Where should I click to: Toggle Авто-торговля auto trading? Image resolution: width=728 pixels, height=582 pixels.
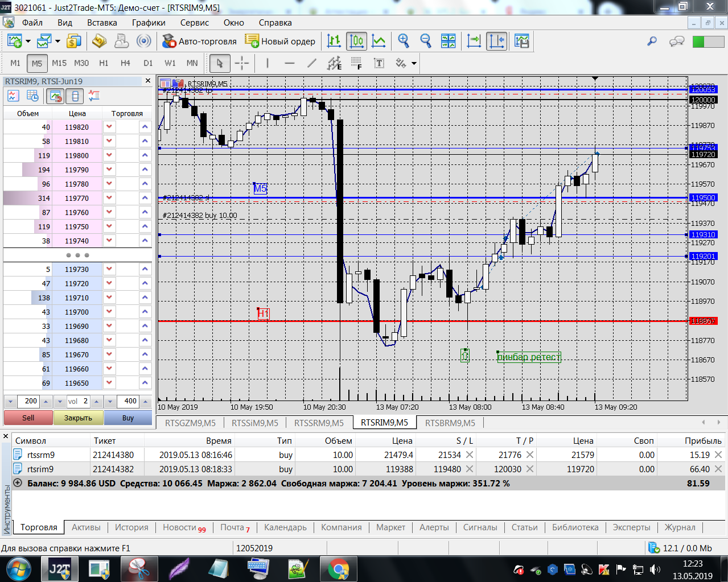199,41
